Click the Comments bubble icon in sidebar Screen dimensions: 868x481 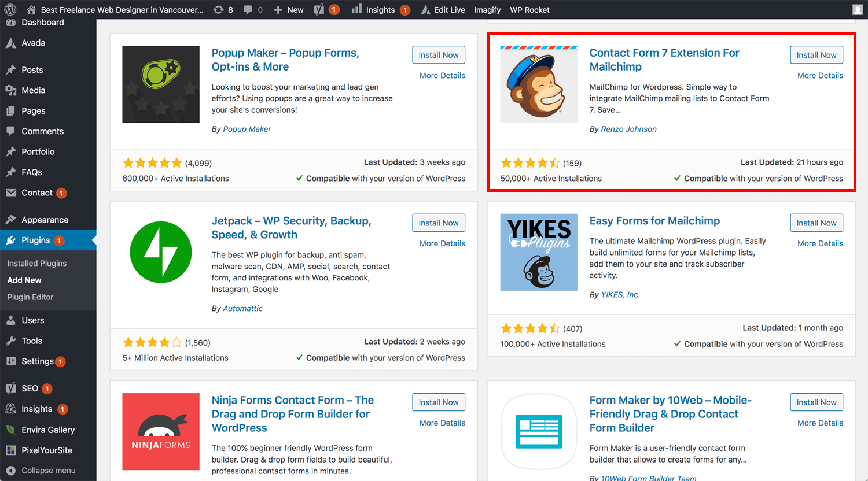10,131
